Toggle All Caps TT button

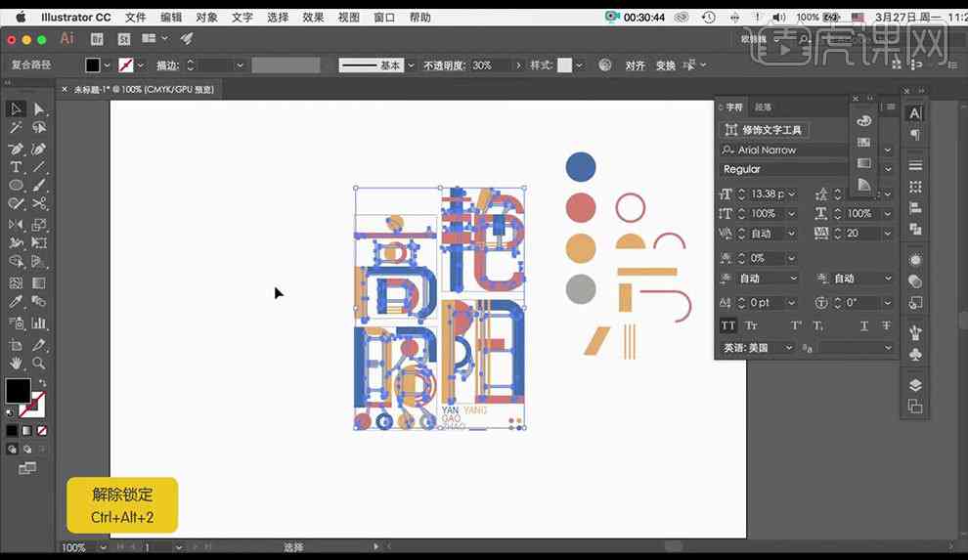[728, 325]
